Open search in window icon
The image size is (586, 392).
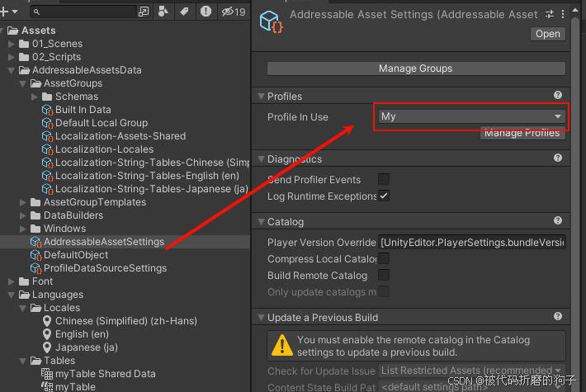point(144,12)
